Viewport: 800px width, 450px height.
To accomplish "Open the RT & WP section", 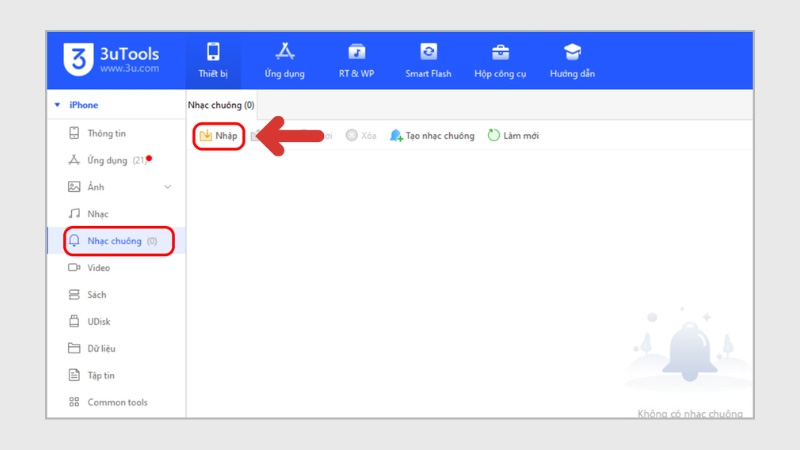I will click(356, 60).
